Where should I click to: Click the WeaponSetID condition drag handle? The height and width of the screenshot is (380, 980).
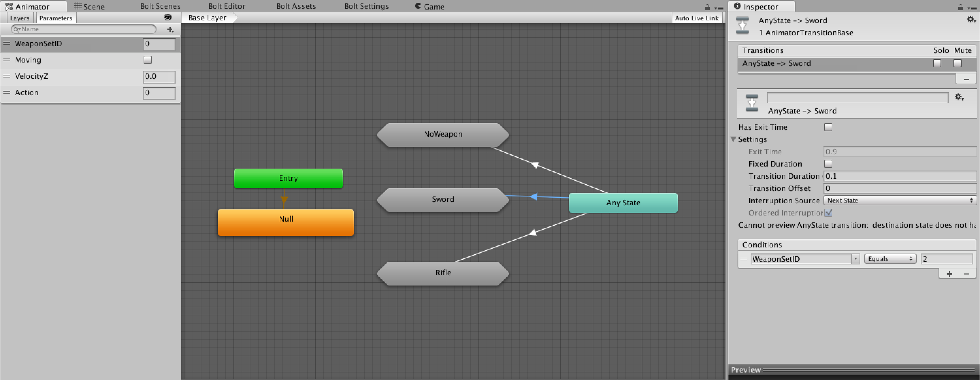pos(744,259)
